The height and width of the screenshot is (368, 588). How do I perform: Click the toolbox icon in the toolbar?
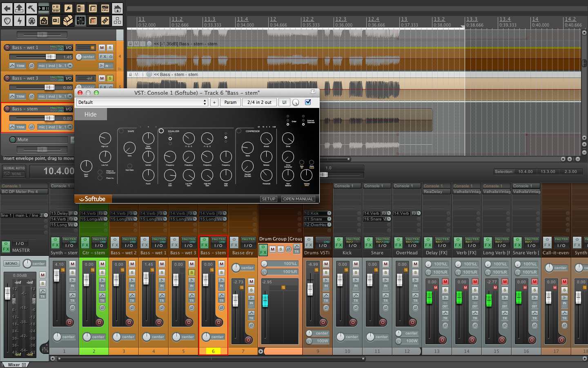coord(68,20)
